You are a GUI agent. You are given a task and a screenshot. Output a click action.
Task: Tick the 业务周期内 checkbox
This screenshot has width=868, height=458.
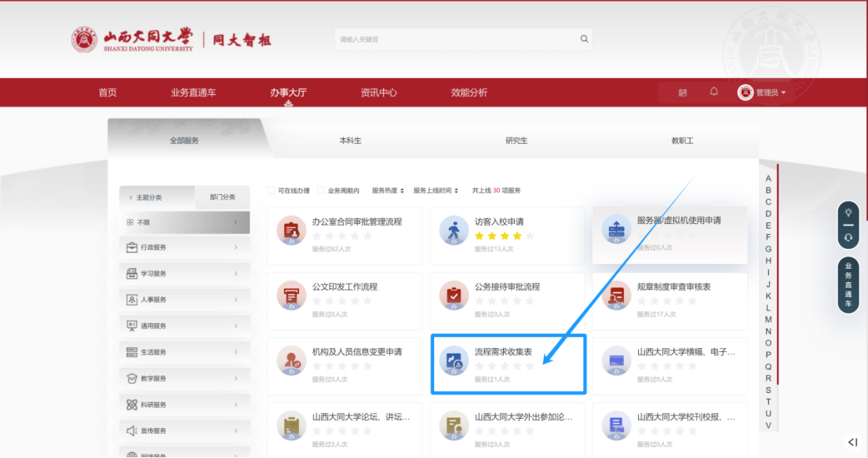[321, 190]
